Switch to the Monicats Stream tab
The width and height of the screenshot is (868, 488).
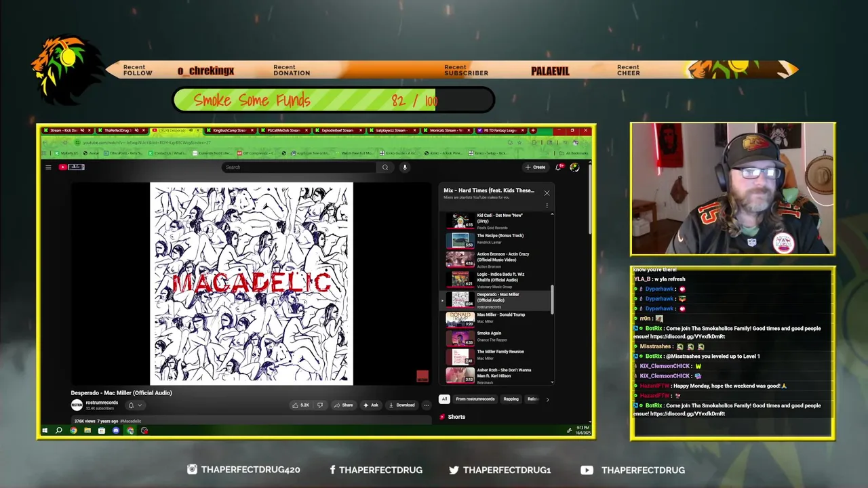pyautogui.click(x=448, y=130)
